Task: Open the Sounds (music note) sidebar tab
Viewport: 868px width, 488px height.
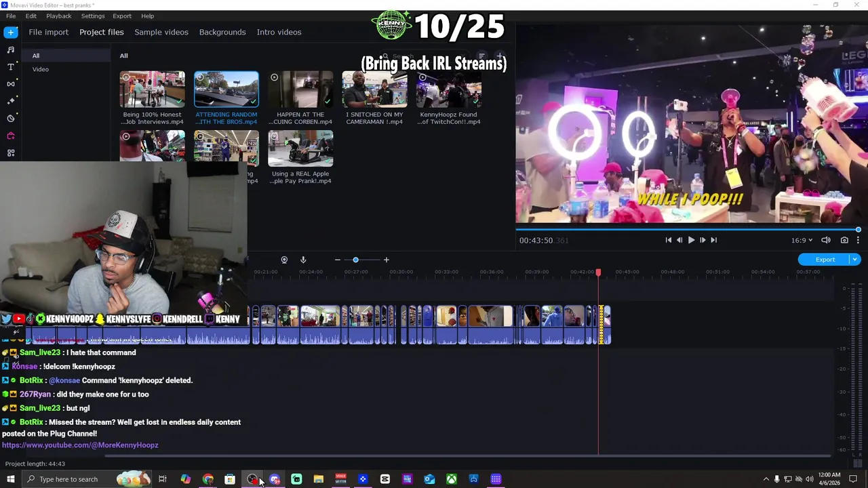Action: 10,49
